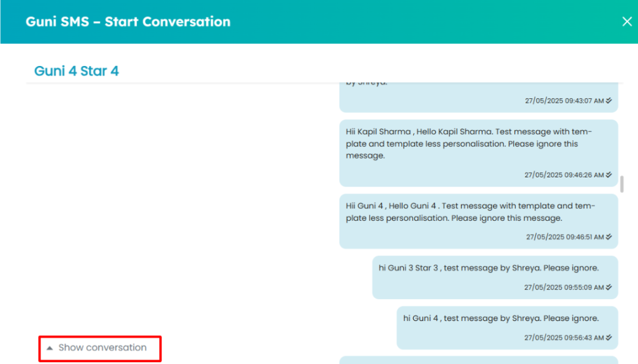Screen dimensions: 638x364
Task: Click the 27/05/2025 09:46:51 AM timestamp
Action: coord(564,237)
